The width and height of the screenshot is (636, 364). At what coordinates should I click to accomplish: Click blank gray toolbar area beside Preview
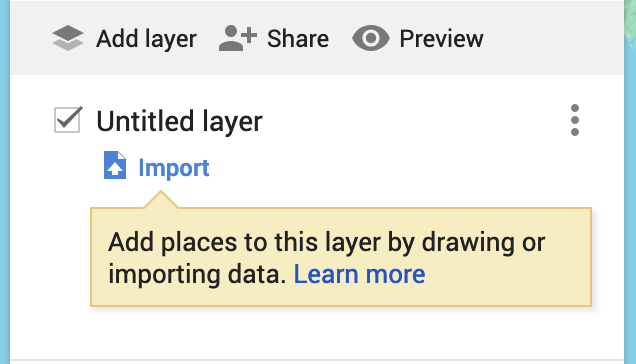554,38
